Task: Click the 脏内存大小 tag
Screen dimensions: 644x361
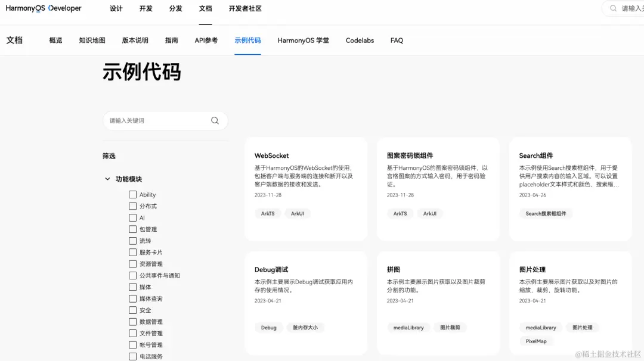Action: tap(305, 328)
